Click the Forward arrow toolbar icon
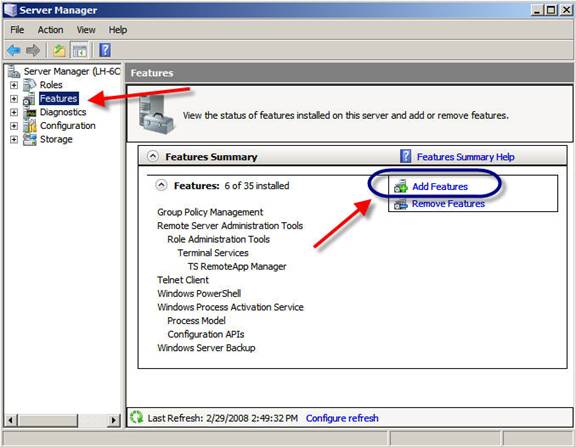The height and width of the screenshot is (447, 576). tap(33, 50)
